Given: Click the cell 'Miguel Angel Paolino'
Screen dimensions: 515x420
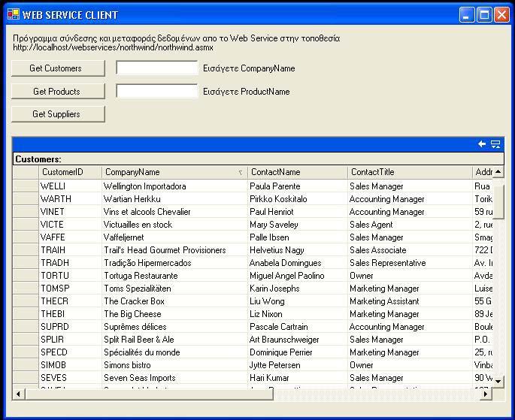Looking at the screenshot, I should pyautogui.click(x=298, y=276).
